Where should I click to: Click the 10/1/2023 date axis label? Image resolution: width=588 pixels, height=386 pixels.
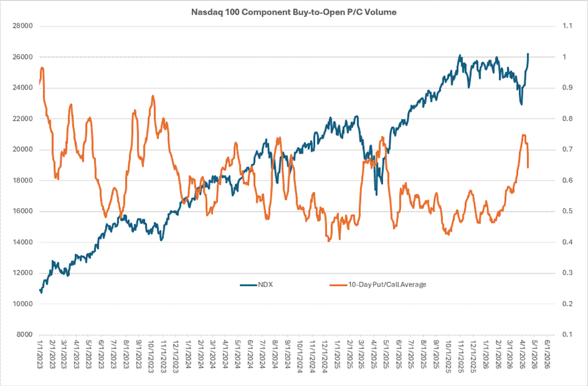[x=151, y=356]
